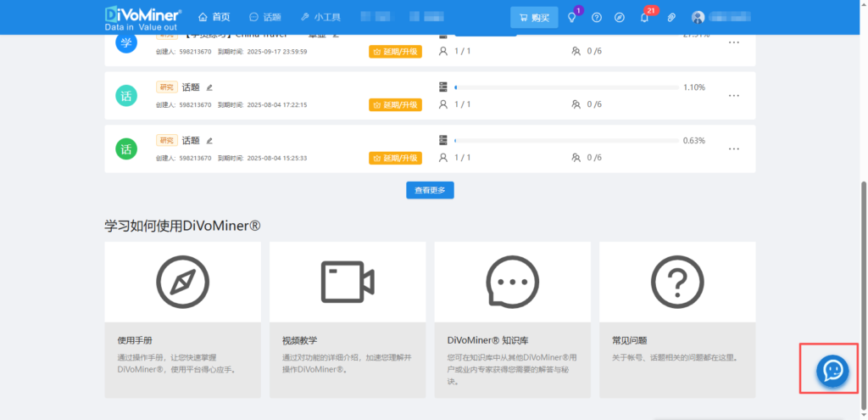Click the 研究 tag on the 15:25:33 project
Image resolution: width=868 pixels, height=420 pixels.
coord(167,140)
